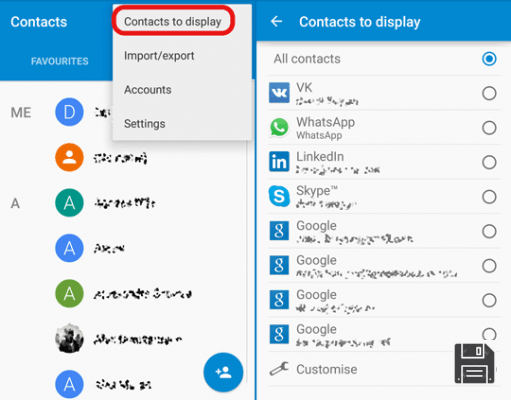Tap the LinkedIn logo icon
511x400 pixels.
pyautogui.click(x=279, y=162)
